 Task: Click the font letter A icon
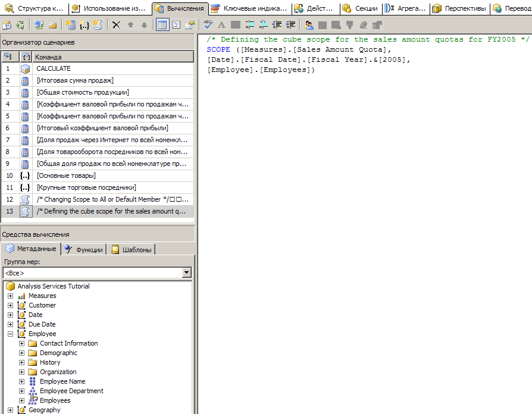point(221,25)
